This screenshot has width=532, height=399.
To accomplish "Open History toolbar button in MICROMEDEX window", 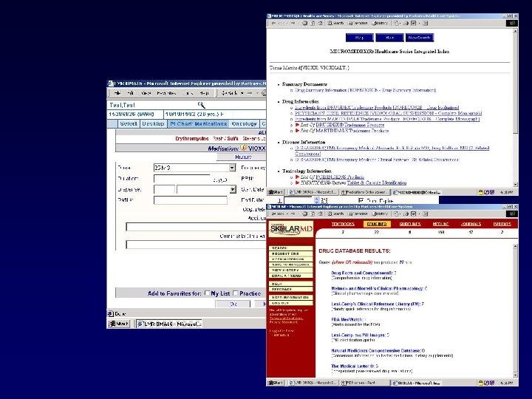I will (380, 23).
